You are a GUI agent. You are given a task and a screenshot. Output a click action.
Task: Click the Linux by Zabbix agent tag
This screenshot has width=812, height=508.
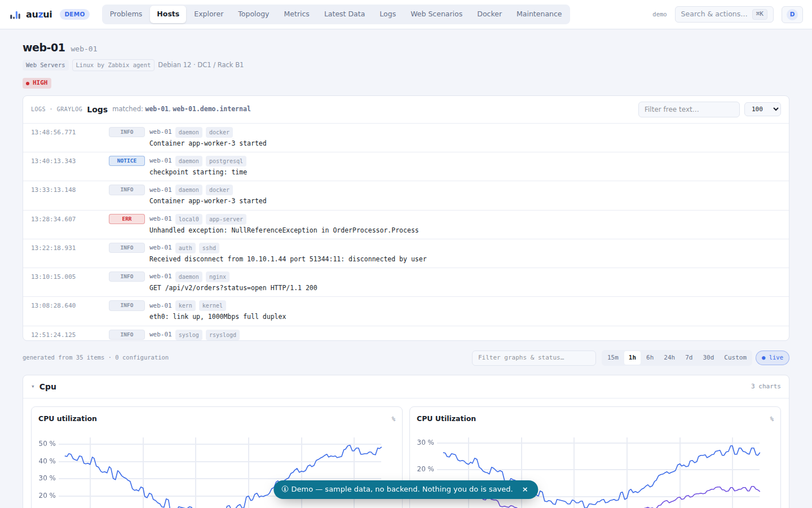(113, 65)
